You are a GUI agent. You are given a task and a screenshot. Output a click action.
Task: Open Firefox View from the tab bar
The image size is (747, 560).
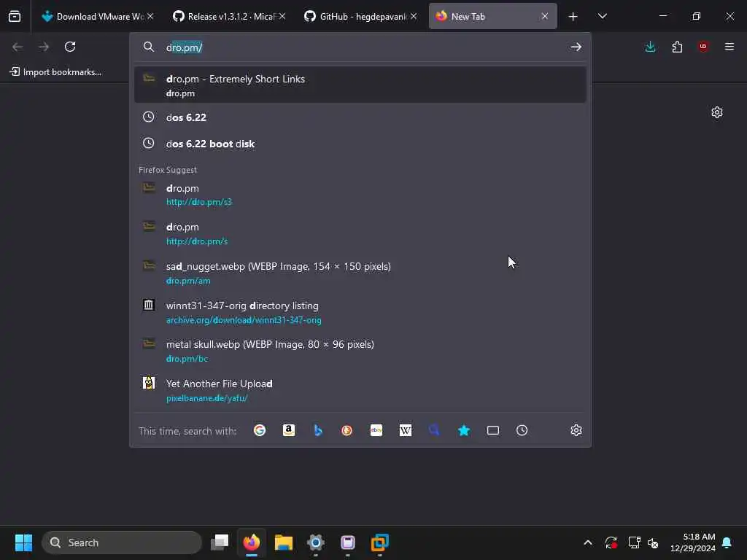(x=15, y=16)
